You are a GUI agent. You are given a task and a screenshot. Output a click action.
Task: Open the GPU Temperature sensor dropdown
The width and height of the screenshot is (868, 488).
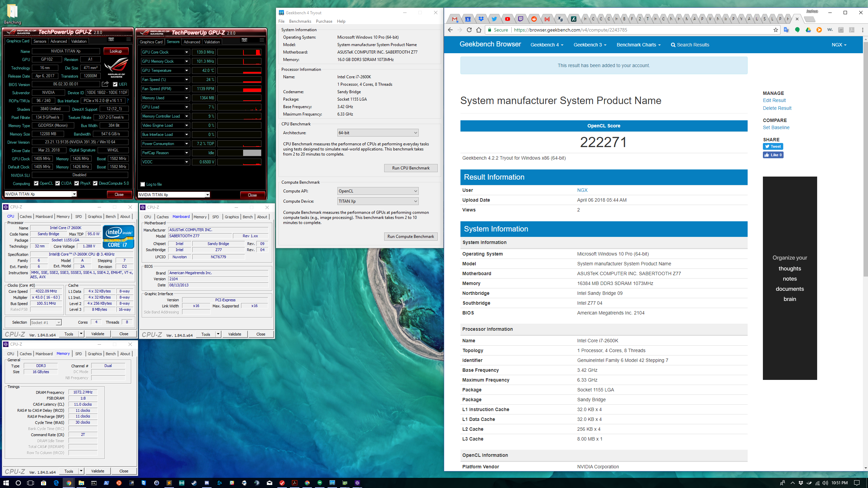coord(186,70)
